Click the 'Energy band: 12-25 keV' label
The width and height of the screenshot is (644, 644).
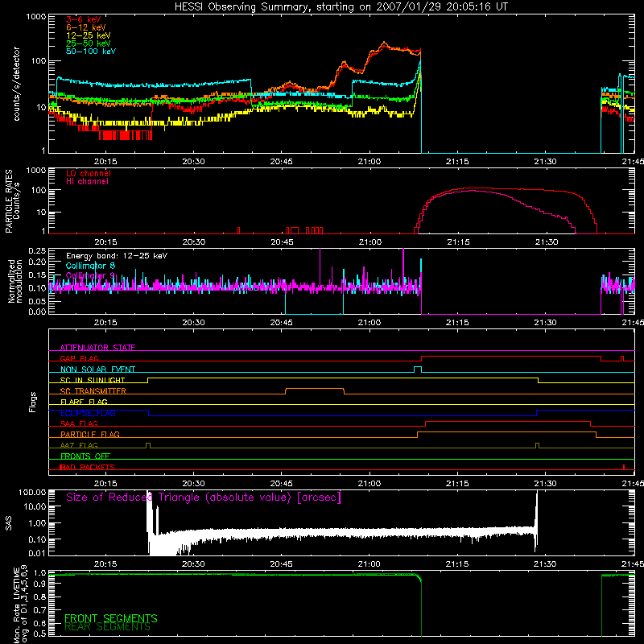117,256
